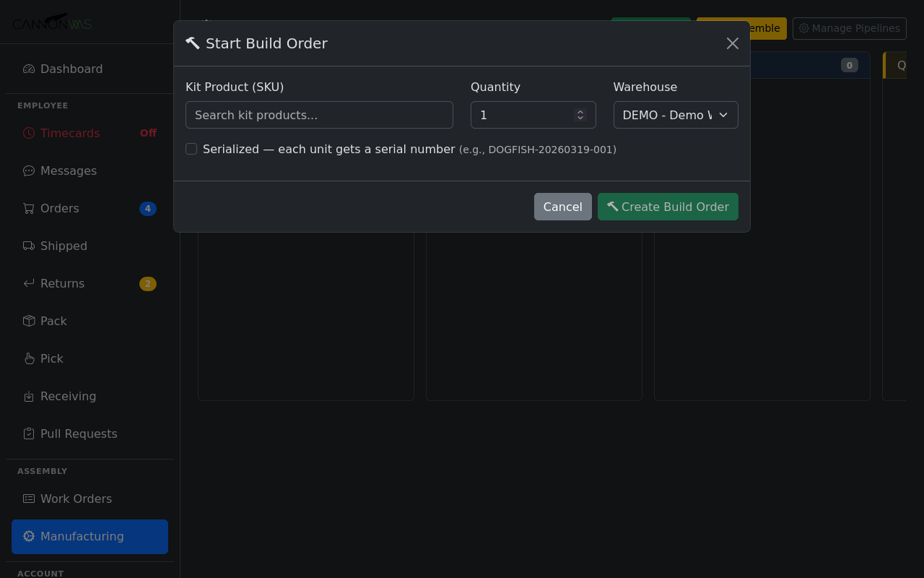924x578 pixels.
Task: Click the Pack box icon
Action: (29, 322)
